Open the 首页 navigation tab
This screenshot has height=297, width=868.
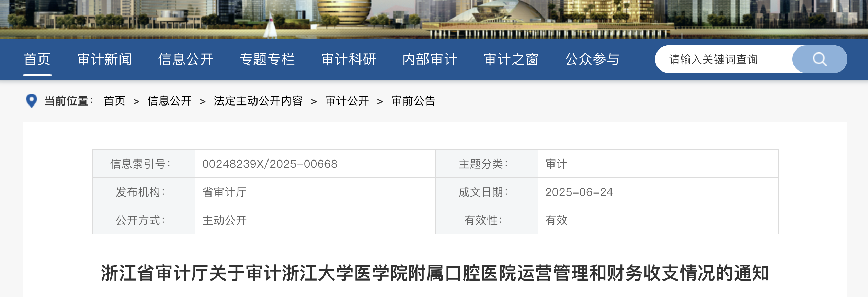point(37,59)
